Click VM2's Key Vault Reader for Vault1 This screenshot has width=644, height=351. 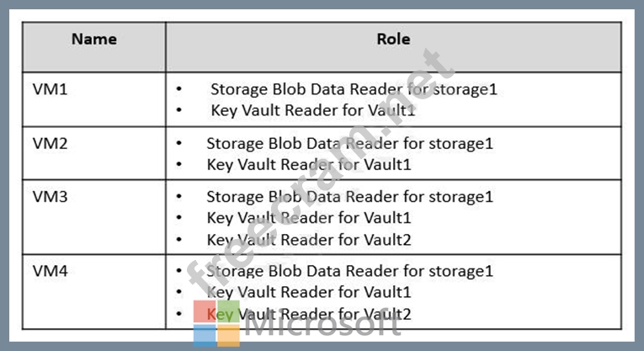coord(309,165)
